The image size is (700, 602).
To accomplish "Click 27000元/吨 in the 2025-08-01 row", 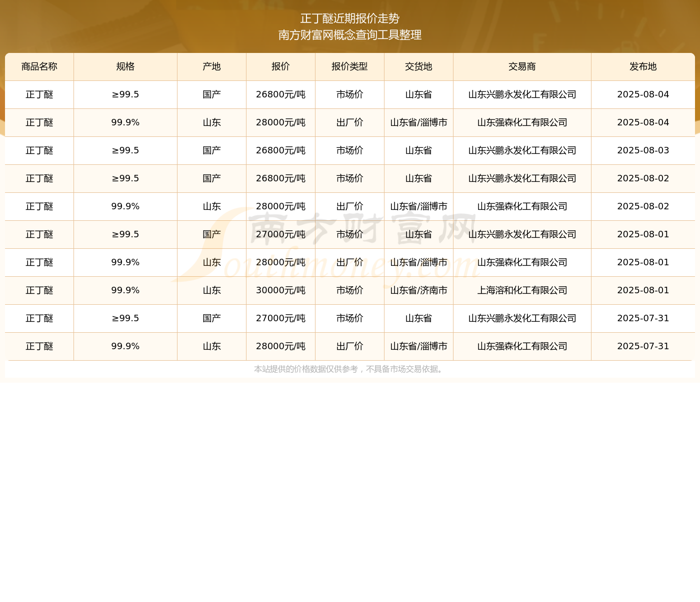I will (280, 234).
